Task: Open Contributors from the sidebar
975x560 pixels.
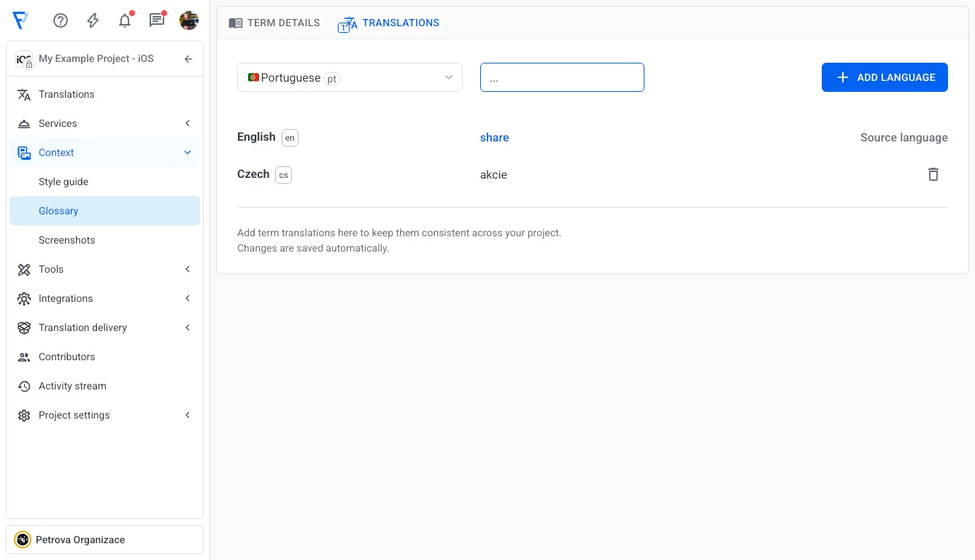Action: tap(66, 357)
